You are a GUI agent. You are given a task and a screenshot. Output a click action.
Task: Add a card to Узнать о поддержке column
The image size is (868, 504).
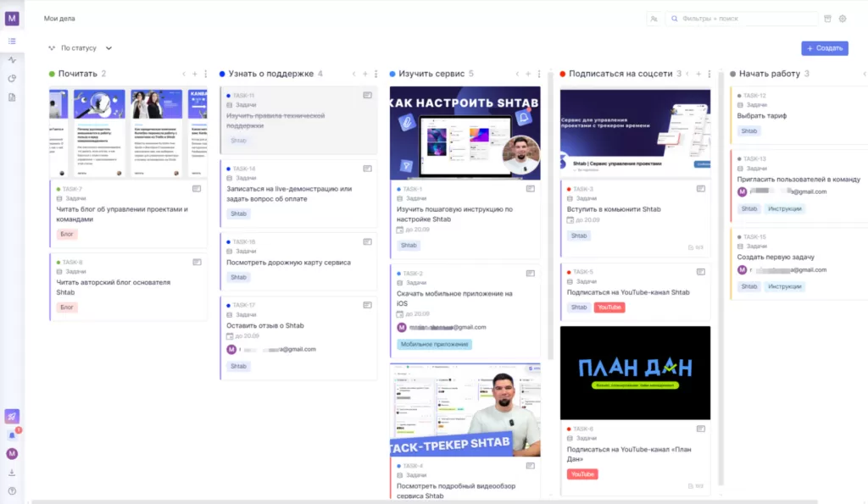tap(364, 74)
